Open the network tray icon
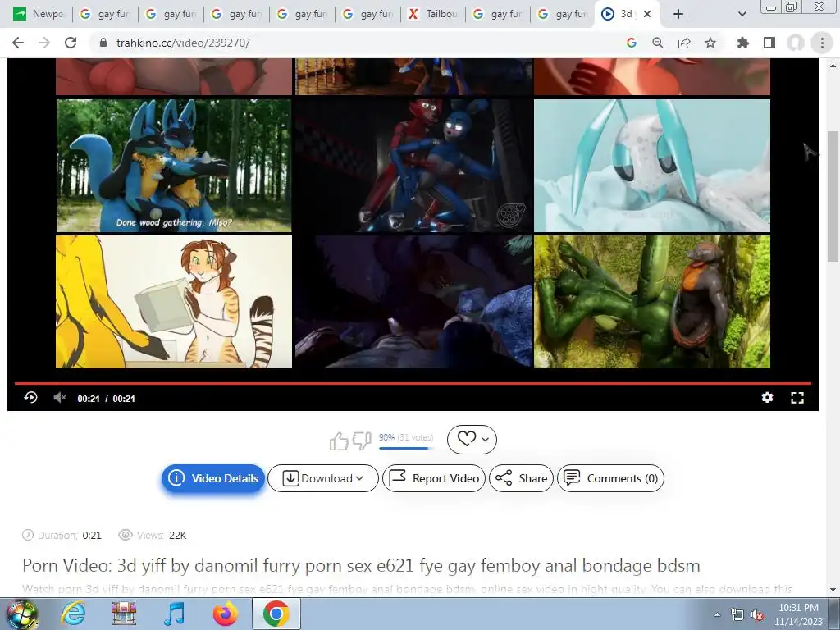The height and width of the screenshot is (630, 840). tap(737, 614)
